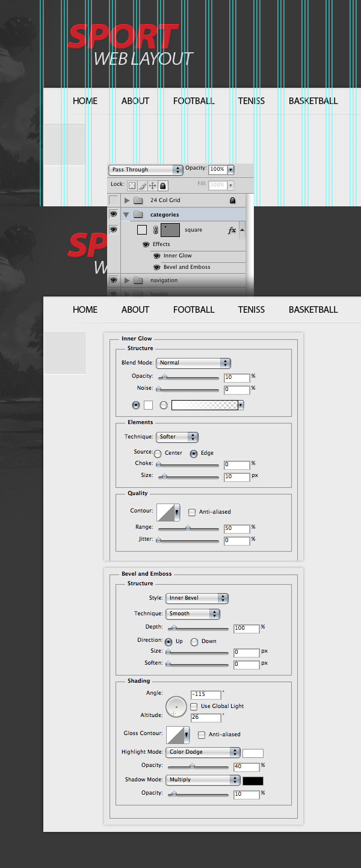This screenshot has height=868, width=361.
Task: Click the Bevel Depth slider
Action: tap(197, 628)
